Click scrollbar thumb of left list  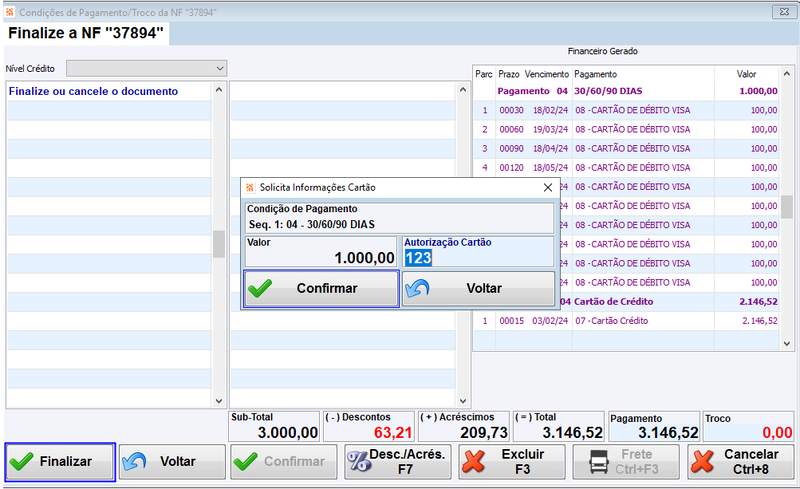click(x=219, y=244)
